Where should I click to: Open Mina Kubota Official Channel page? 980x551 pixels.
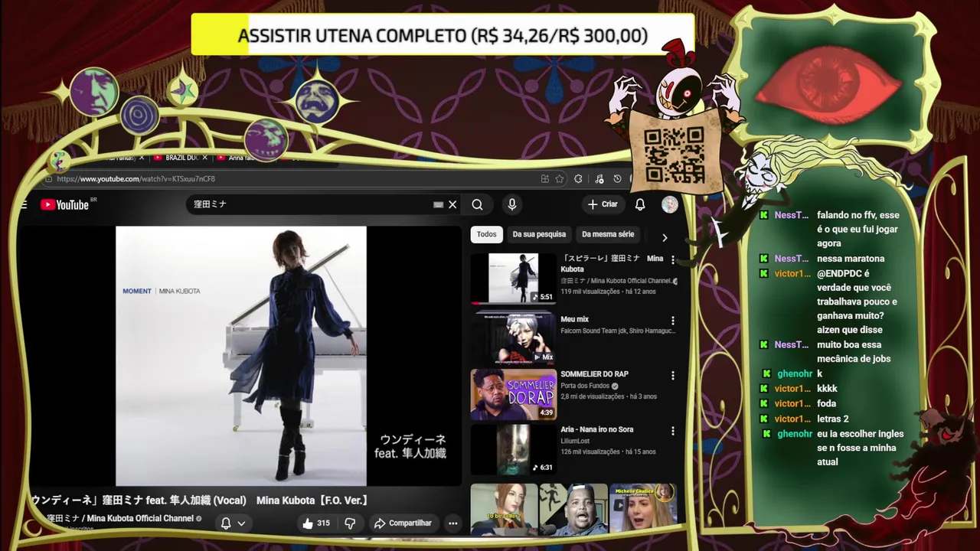[x=120, y=518]
